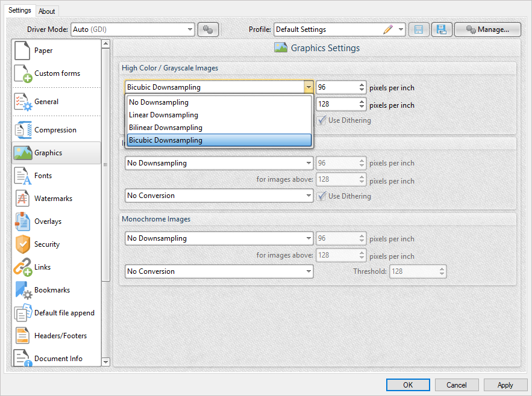Click the Manage... profiles button
532x396 pixels.
(487, 29)
